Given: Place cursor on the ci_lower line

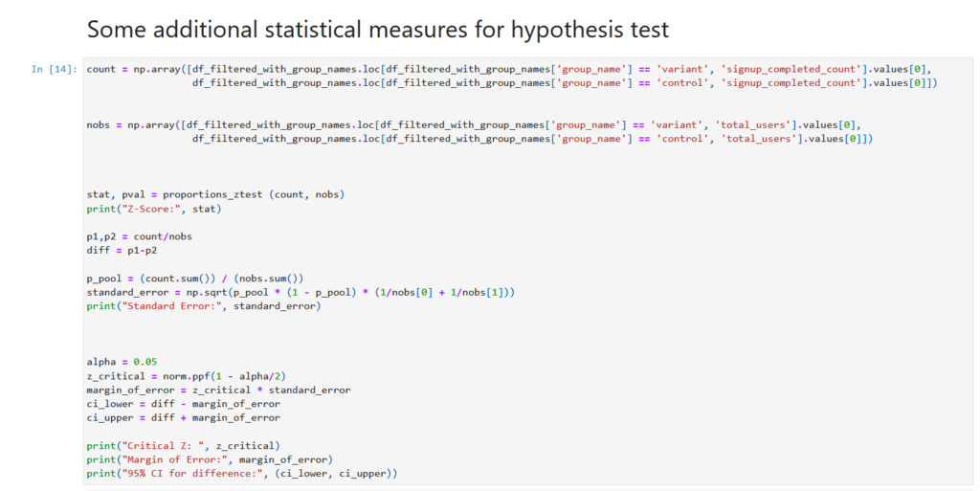Looking at the screenshot, I should pos(183,404).
